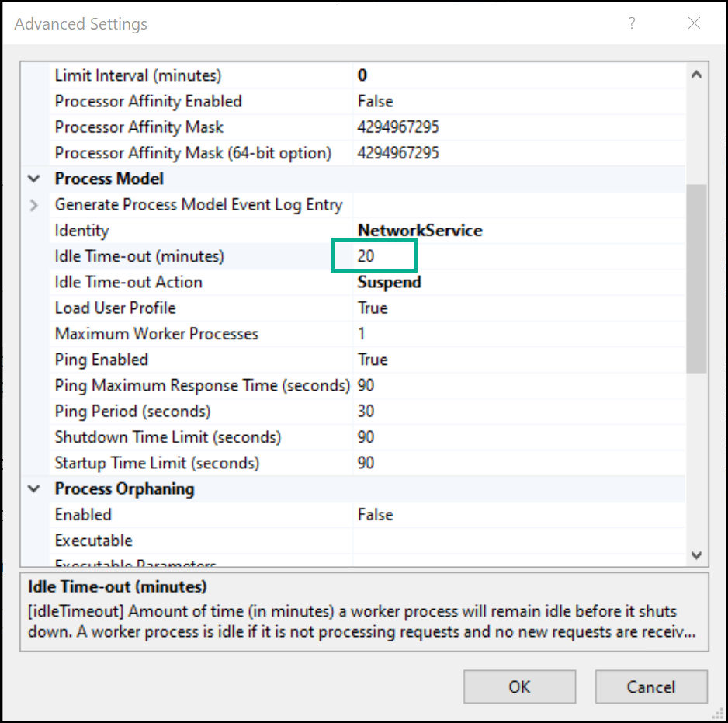The image size is (728, 723).
Task: Expand Generate Process Model Event Log Entry
Action: [x=33, y=204]
